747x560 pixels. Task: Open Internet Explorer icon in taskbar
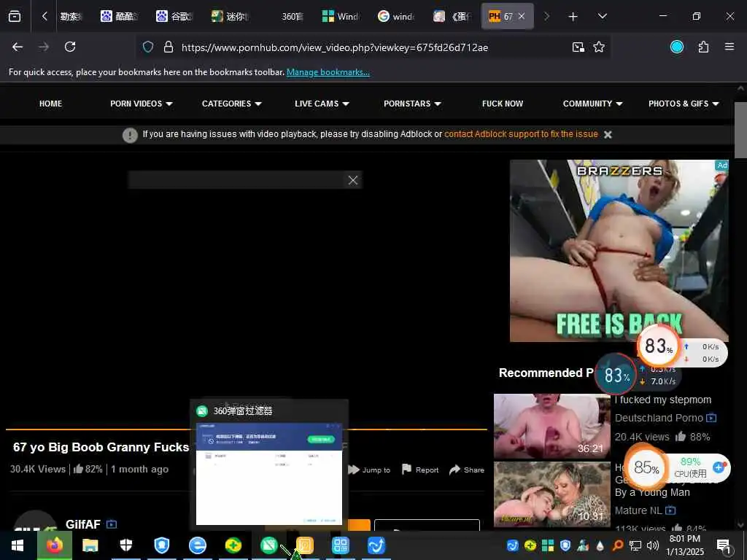197,545
